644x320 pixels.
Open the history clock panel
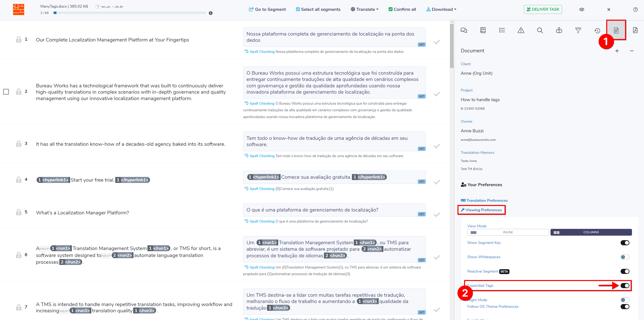point(597,30)
